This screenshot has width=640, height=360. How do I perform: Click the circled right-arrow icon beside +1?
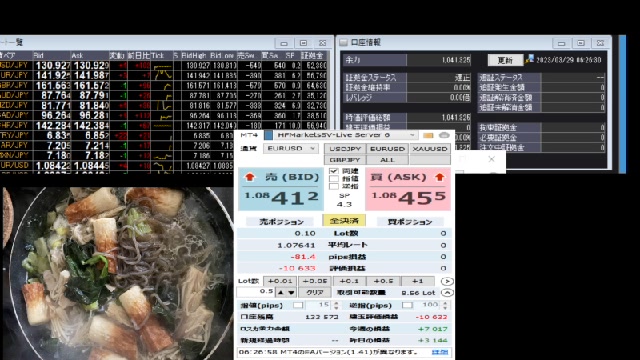[447, 281]
